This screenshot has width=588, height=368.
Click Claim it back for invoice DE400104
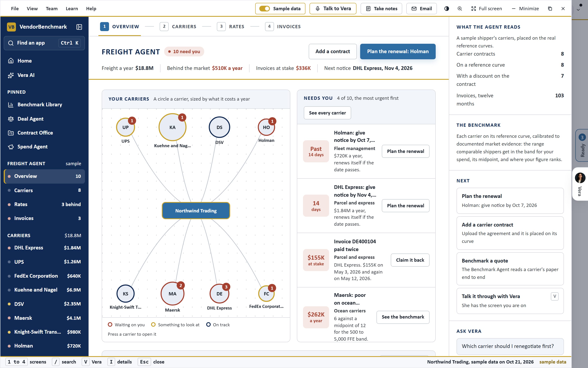410,260
